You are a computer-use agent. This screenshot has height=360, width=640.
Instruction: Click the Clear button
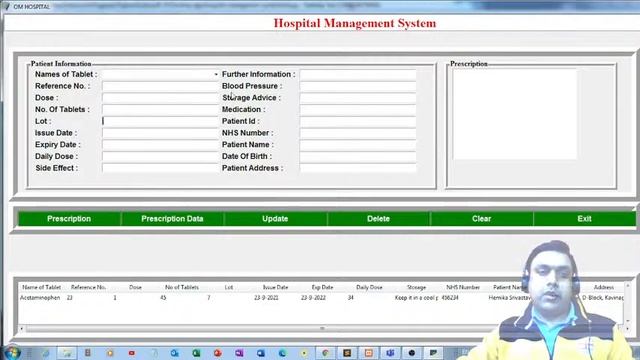pos(481,219)
